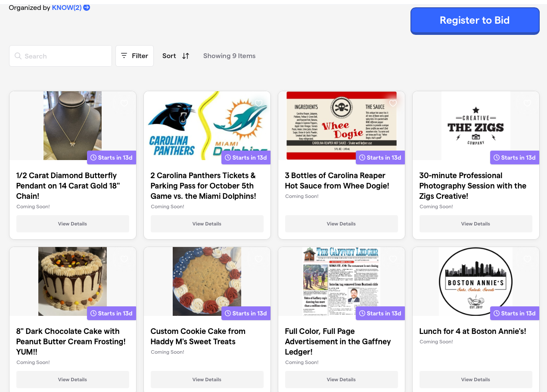Open the KNOW(2) organizer link
This screenshot has height=392, width=547.
(66, 7)
